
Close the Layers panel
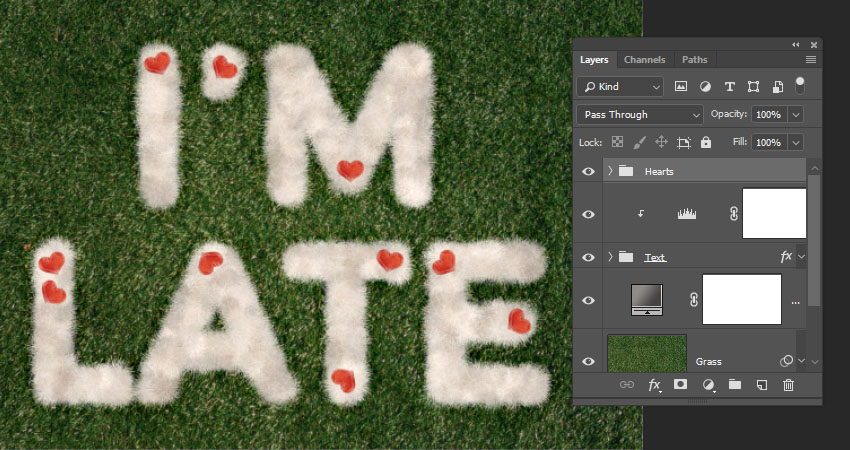pyautogui.click(x=814, y=45)
